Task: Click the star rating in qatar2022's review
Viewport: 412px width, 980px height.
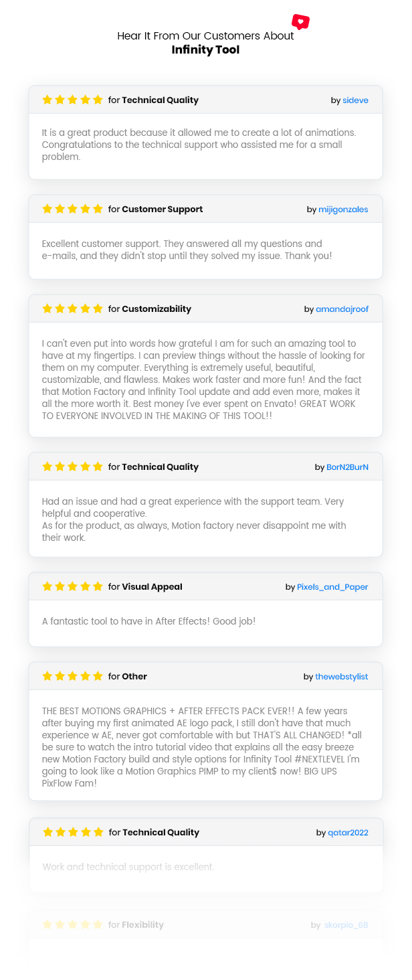Action: tap(73, 832)
